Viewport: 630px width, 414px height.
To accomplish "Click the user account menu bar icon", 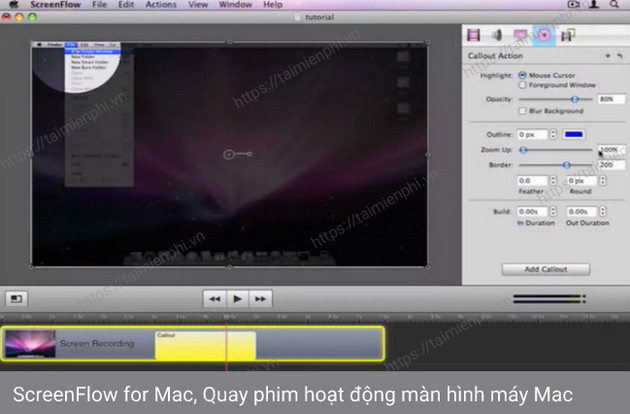I will click(593, 4).
